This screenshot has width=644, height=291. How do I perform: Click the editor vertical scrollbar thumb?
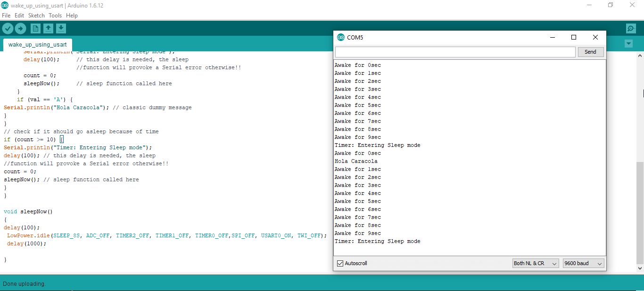(640, 213)
